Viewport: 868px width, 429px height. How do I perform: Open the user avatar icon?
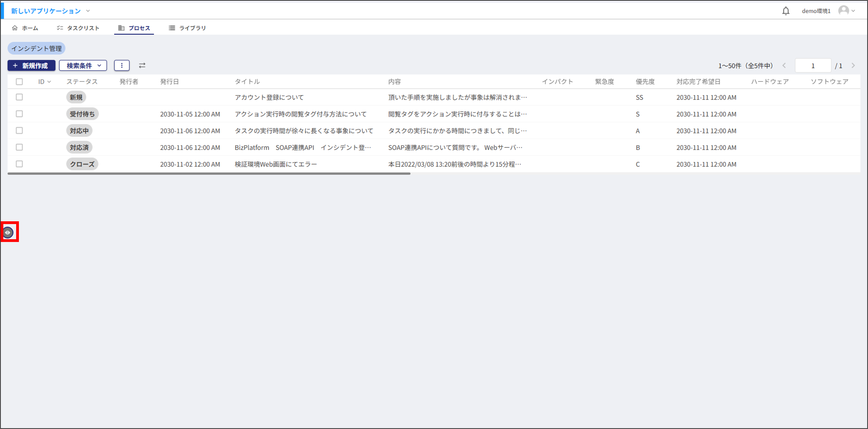coord(844,10)
